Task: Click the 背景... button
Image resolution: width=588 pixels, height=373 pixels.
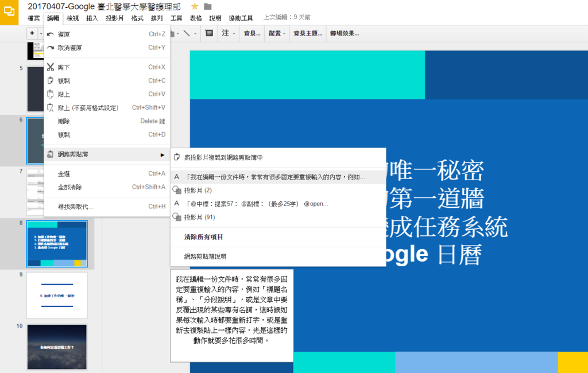Action: pyautogui.click(x=252, y=33)
